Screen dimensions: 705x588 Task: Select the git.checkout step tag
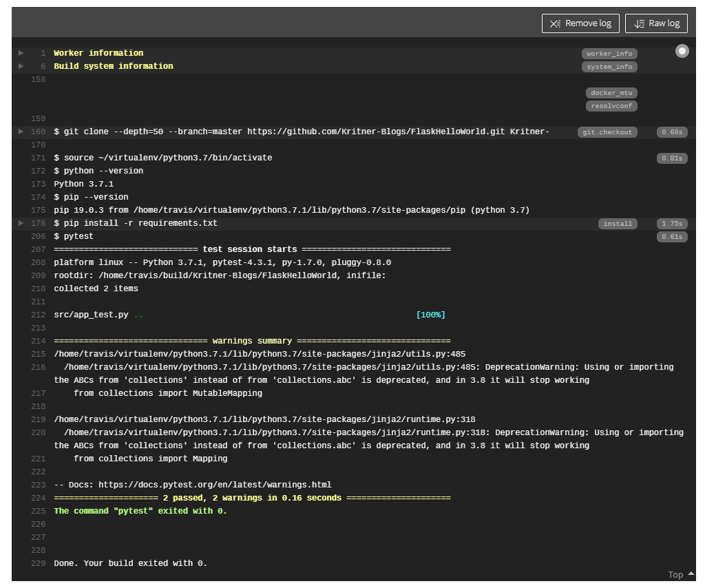[607, 132]
